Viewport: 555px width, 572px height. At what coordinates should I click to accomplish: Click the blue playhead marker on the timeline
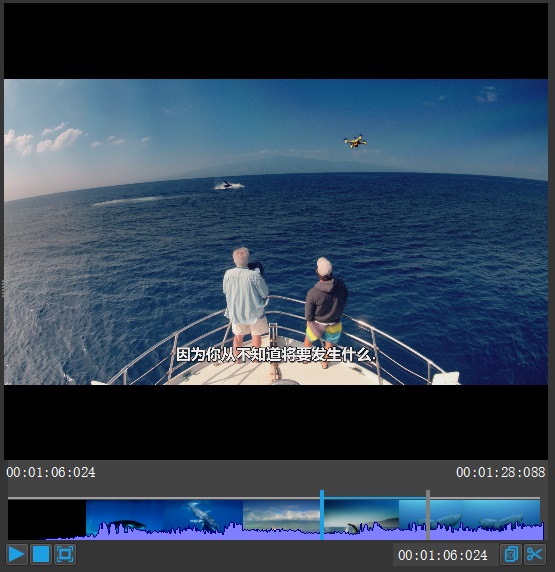[322, 515]
